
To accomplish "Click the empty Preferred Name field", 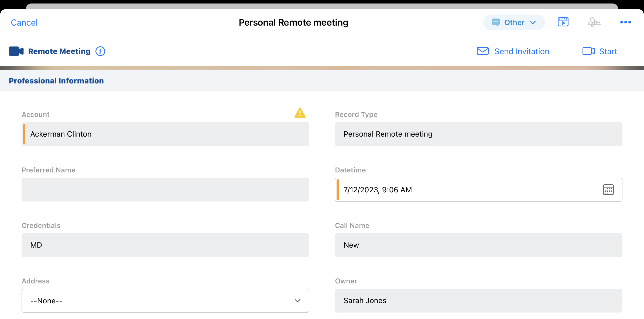I will click(x=165, y=190).
